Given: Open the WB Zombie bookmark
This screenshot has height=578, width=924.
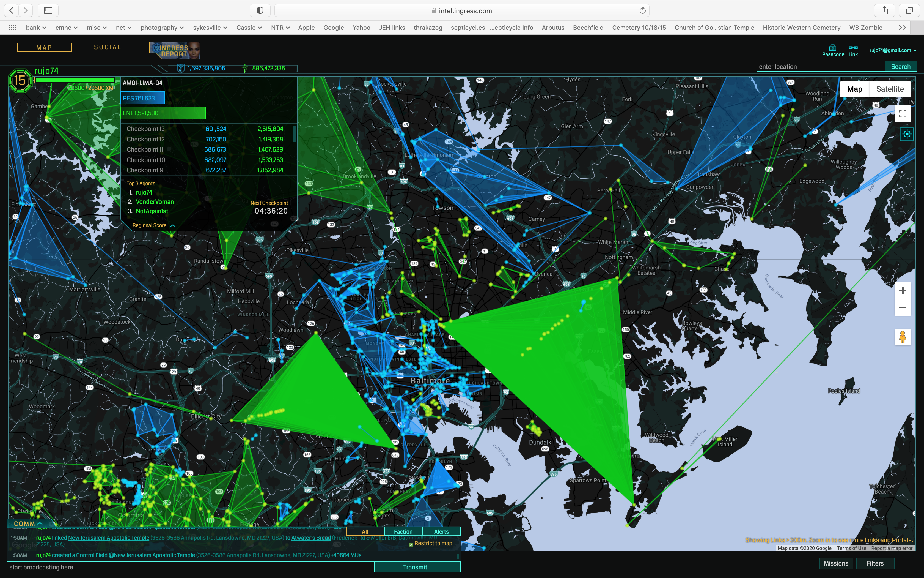Looking at the screenshot, I should (x=866, y=28).
